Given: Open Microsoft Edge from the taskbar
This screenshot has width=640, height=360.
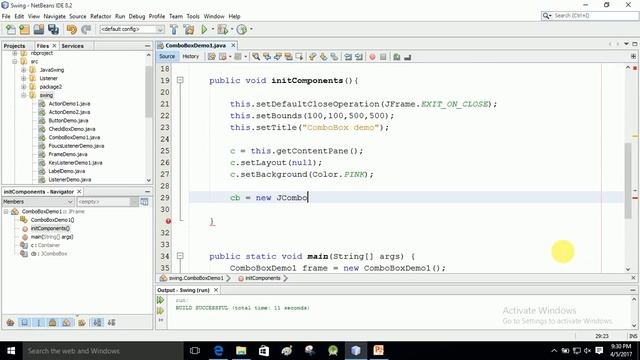Looking at the screenshot, I should point(218,351).
